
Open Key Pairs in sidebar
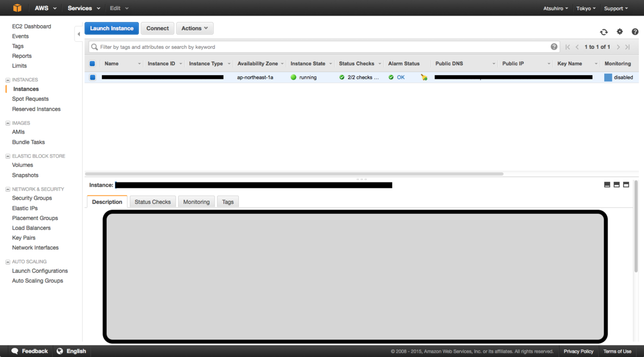tap(24, 238)
